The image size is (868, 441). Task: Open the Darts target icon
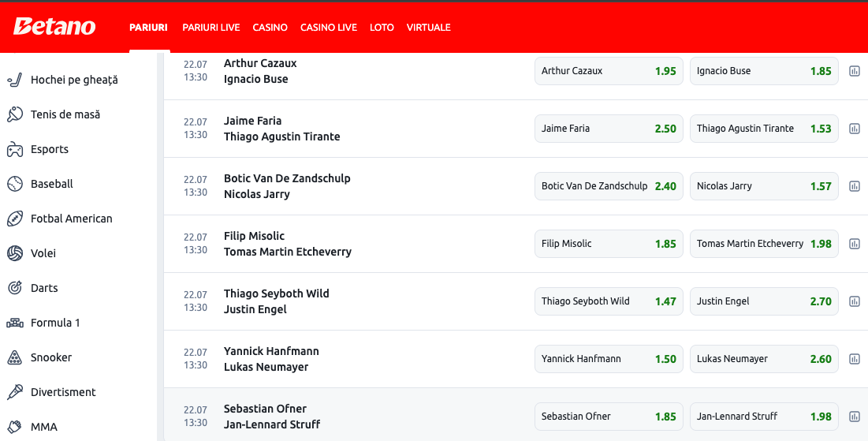pos(14,288)
